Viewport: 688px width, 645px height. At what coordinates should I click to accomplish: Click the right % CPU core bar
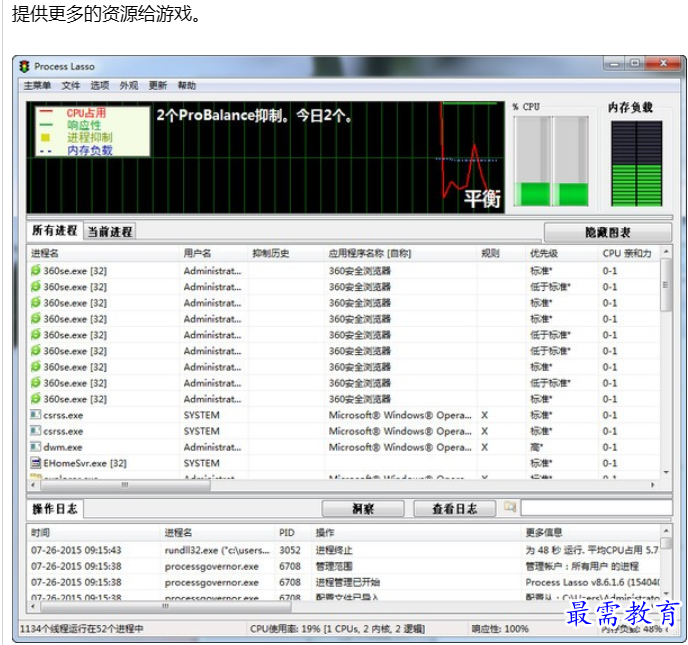pyautogui.click(x=570, y=161)
